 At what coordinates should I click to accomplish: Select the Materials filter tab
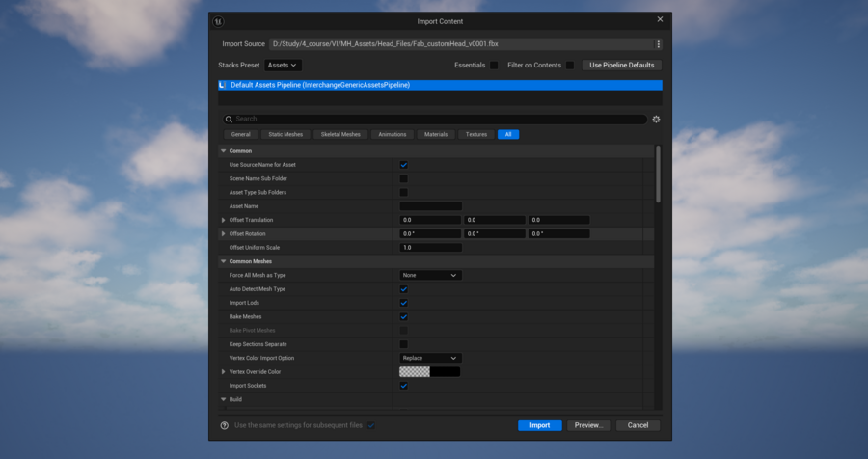[x=435, y=134]
